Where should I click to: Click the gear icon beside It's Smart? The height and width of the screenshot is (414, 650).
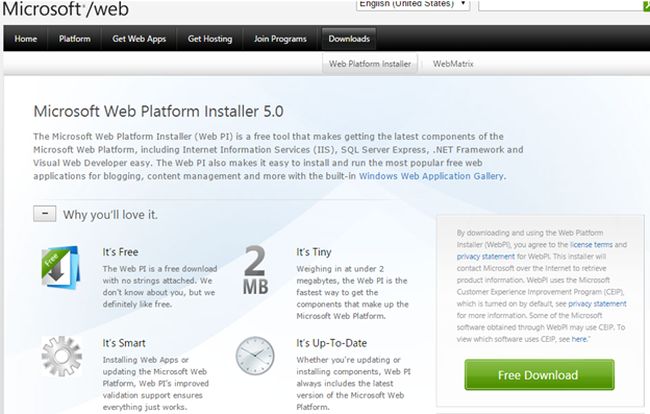62,356
